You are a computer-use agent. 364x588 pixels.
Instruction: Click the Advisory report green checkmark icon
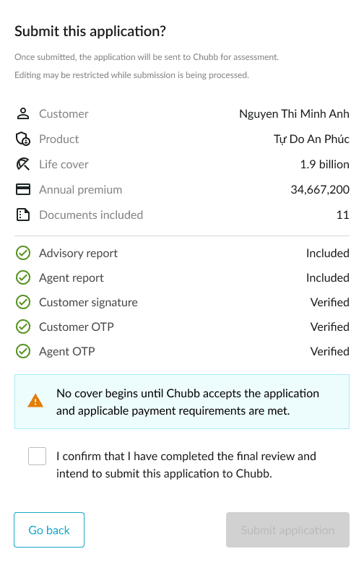point(23,253)
